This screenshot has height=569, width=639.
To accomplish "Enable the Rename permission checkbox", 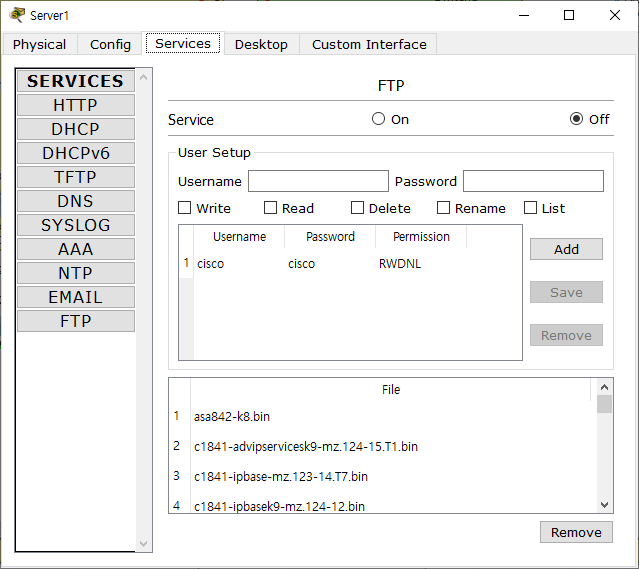I will click(443, 208).
